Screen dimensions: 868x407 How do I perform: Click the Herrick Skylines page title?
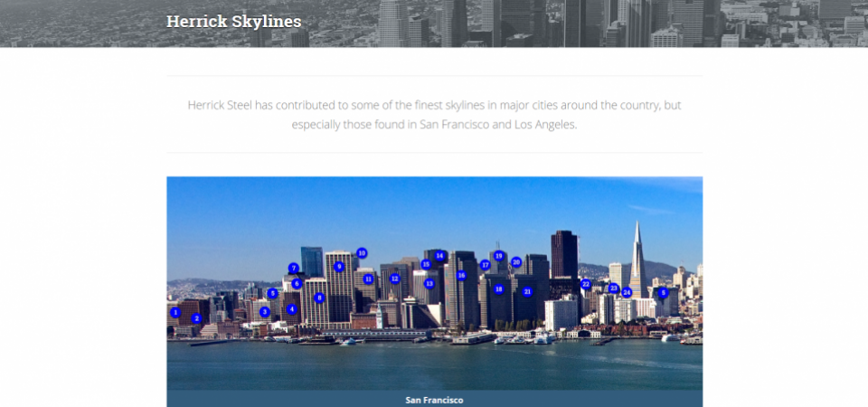(x=233, y=21)
